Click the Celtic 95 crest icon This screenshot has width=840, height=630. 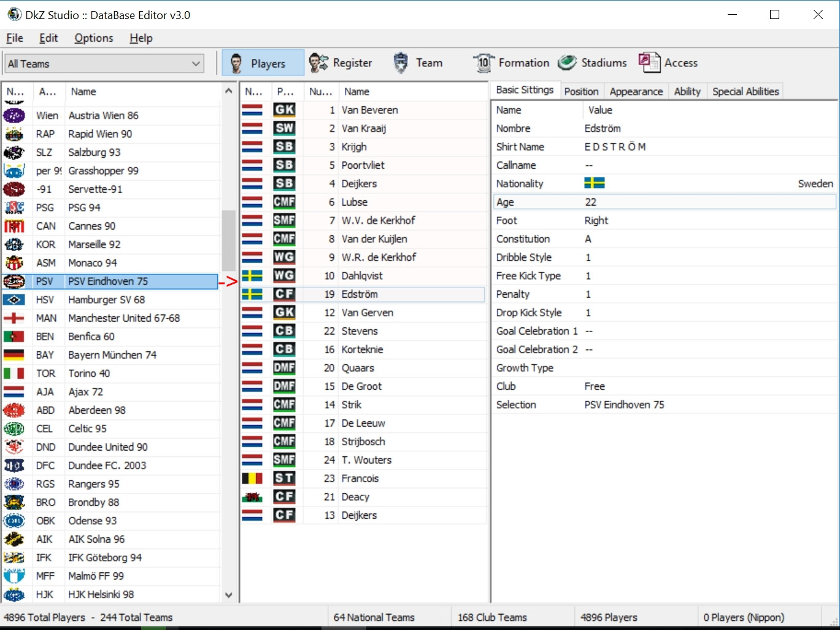[x=14, y=429]
